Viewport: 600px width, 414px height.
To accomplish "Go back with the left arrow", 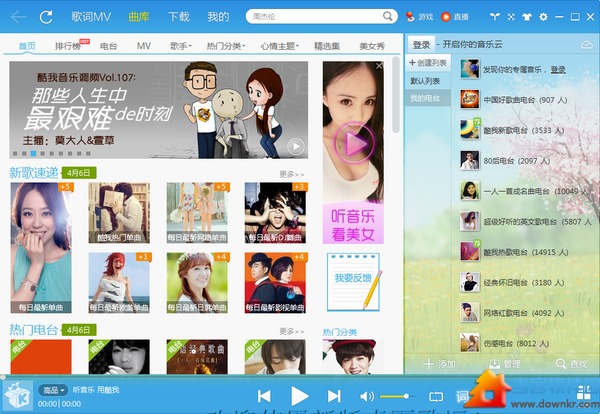I will click(18, 17).
